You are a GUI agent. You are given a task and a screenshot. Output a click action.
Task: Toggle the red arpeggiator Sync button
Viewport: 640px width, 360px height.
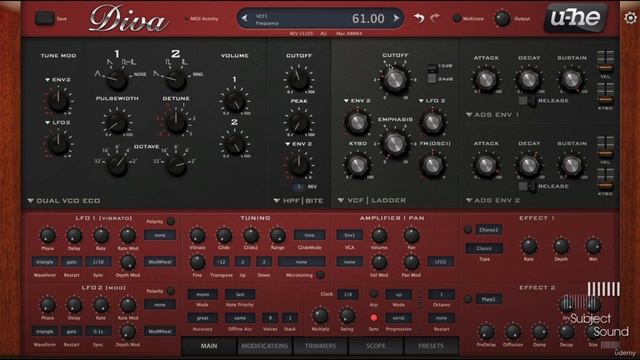click(373, 318)
